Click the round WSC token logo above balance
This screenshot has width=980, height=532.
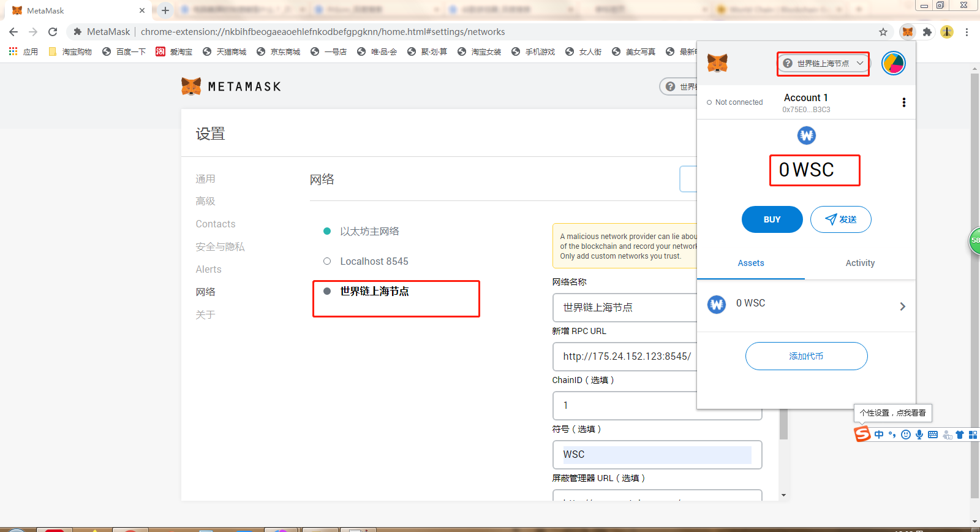coord(807,135)
